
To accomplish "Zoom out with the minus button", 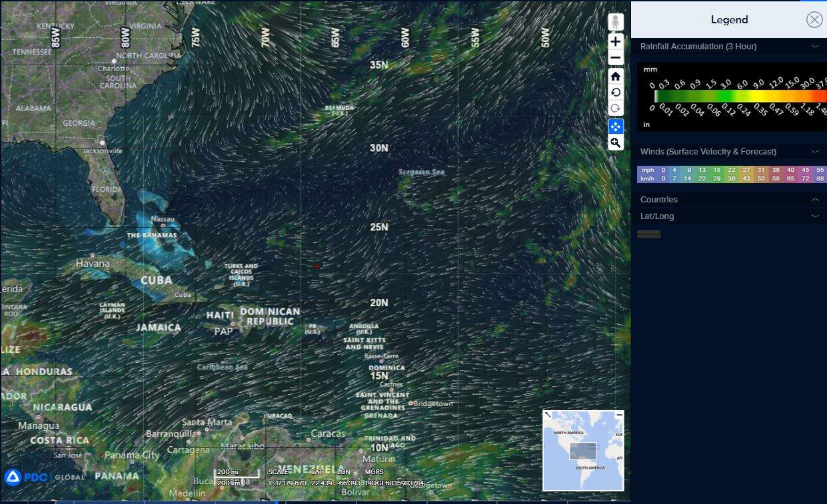I will click(x=615, y=58).
